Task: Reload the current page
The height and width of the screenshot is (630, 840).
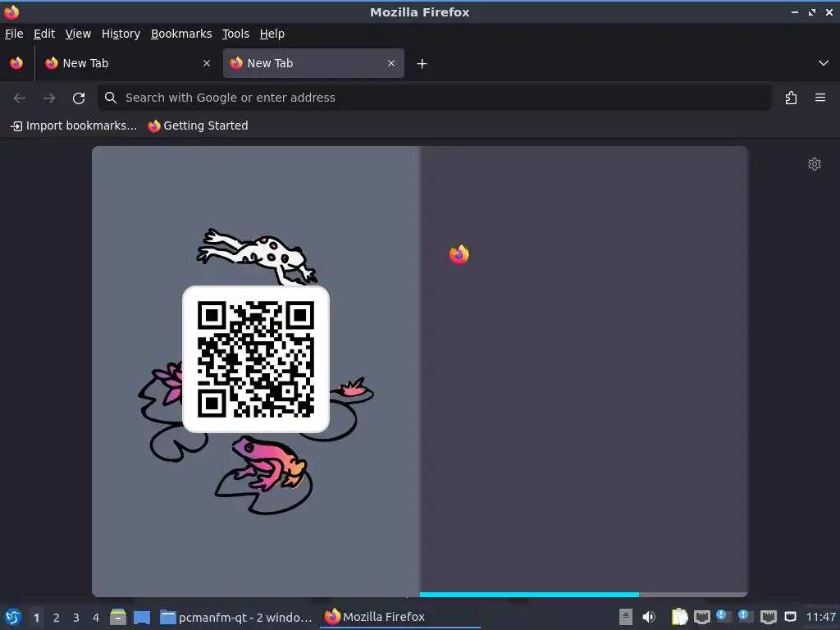Action: pos(79,98)
